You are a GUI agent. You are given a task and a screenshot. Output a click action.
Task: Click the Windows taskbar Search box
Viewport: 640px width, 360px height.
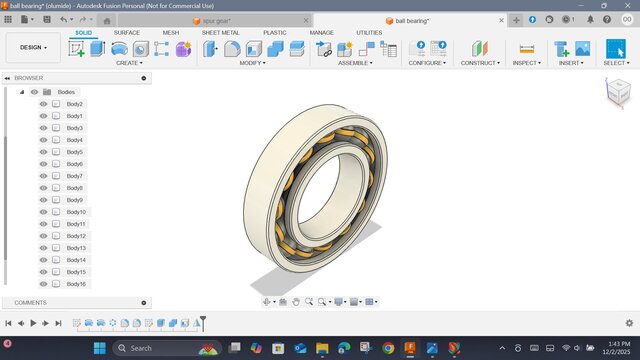(x=167, y=348)
